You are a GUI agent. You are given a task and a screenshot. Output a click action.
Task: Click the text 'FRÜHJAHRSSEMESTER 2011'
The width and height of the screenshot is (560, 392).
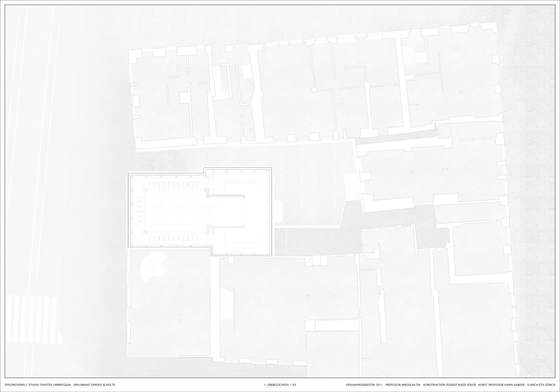(364, 385)
